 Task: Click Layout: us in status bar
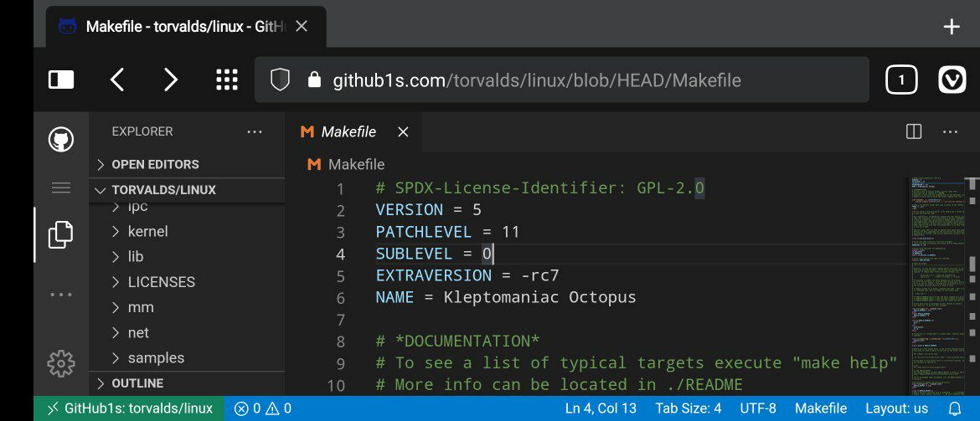896,409
